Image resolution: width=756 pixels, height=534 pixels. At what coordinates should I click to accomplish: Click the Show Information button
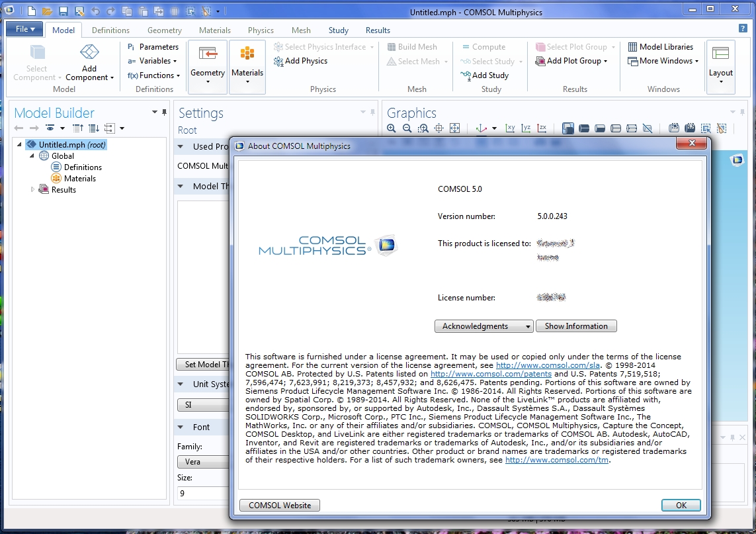[575, 326]
